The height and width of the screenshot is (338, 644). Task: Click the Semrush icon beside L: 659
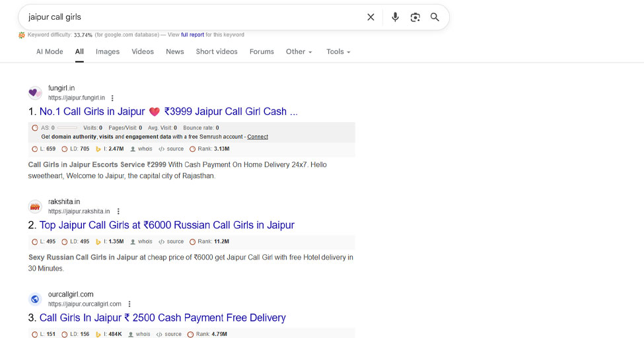(x=35, y=149)
